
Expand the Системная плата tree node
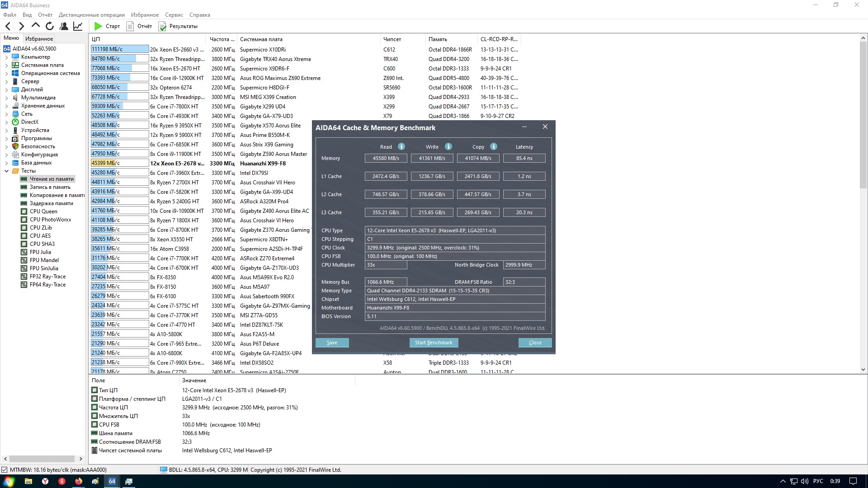(6, 66)
